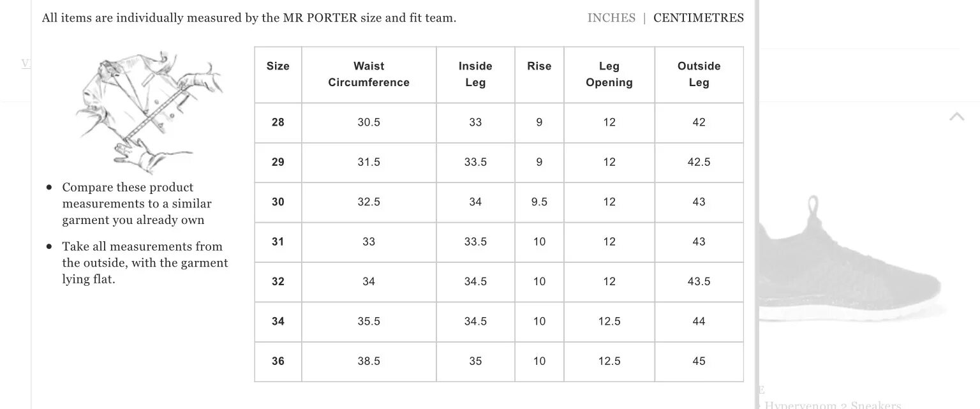Select the size 34 row header
Image resolution: width=980 pixels, height=409 pixels.
click(x=278, y=322)
